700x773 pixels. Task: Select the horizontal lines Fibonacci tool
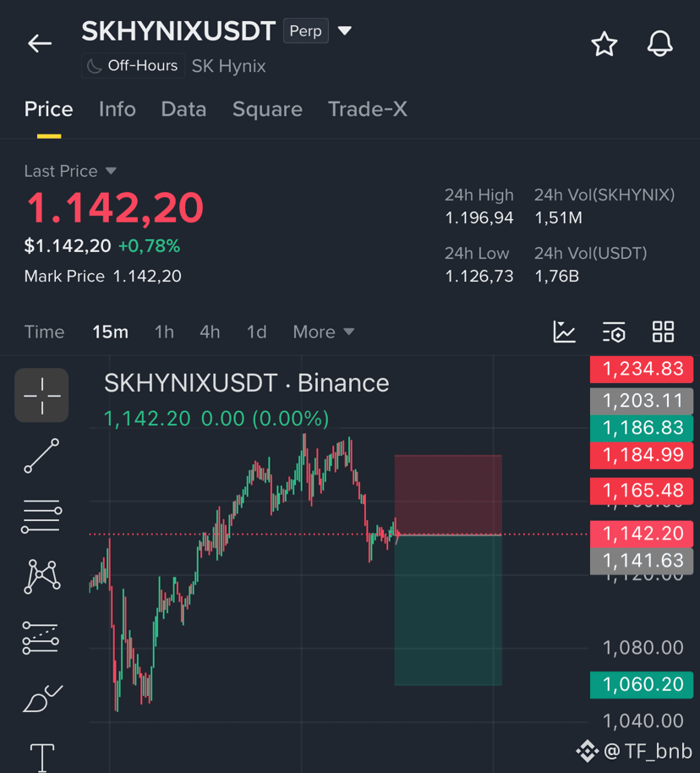point(41,516)
